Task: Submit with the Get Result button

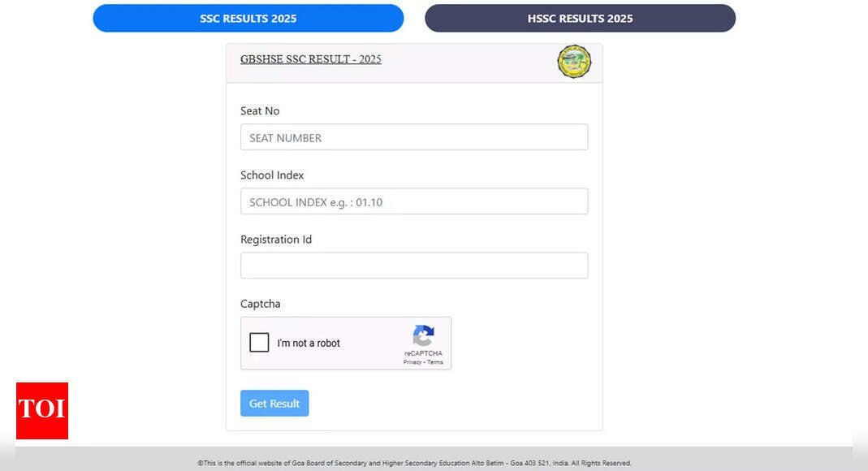Action: pyautogui.click(x=274, y=404)
